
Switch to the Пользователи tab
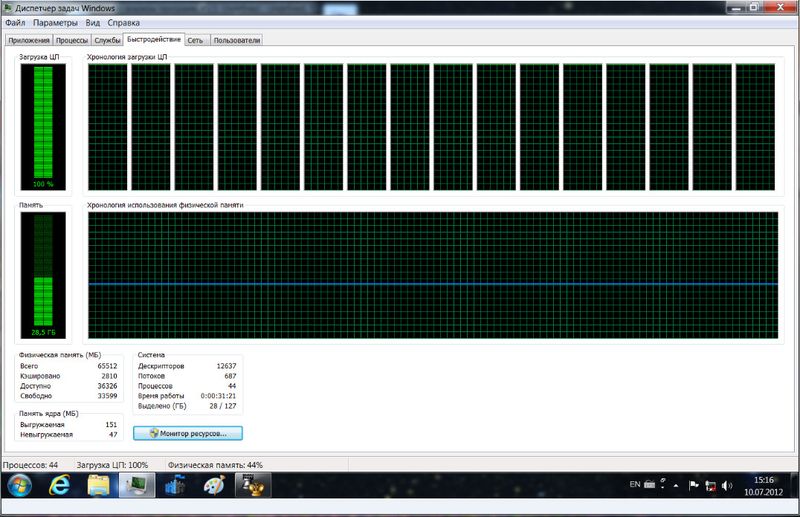tap(237, 40)
